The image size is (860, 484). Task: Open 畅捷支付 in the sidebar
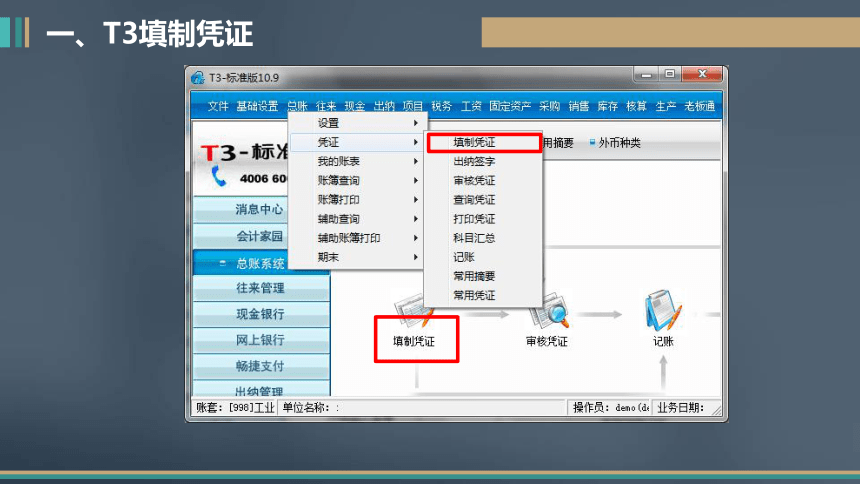point(261,366)
